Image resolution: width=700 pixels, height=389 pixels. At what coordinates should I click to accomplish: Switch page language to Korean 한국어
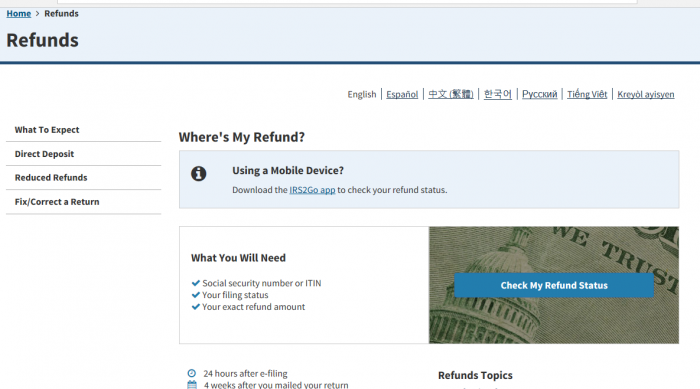pos(497,94)
